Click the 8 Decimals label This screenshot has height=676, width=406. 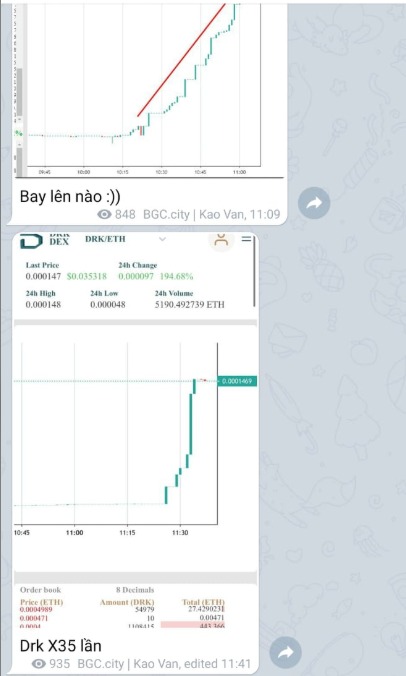(134, 590)
